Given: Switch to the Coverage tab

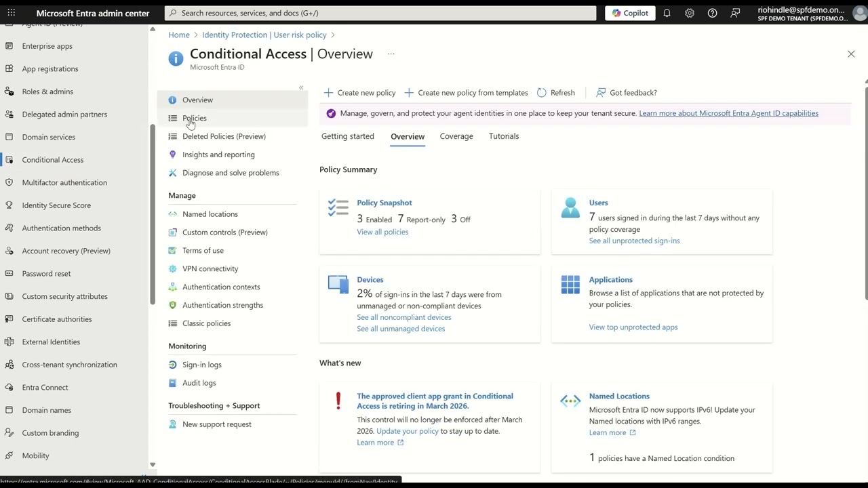Looking at the screenshot, I should 456,136.
